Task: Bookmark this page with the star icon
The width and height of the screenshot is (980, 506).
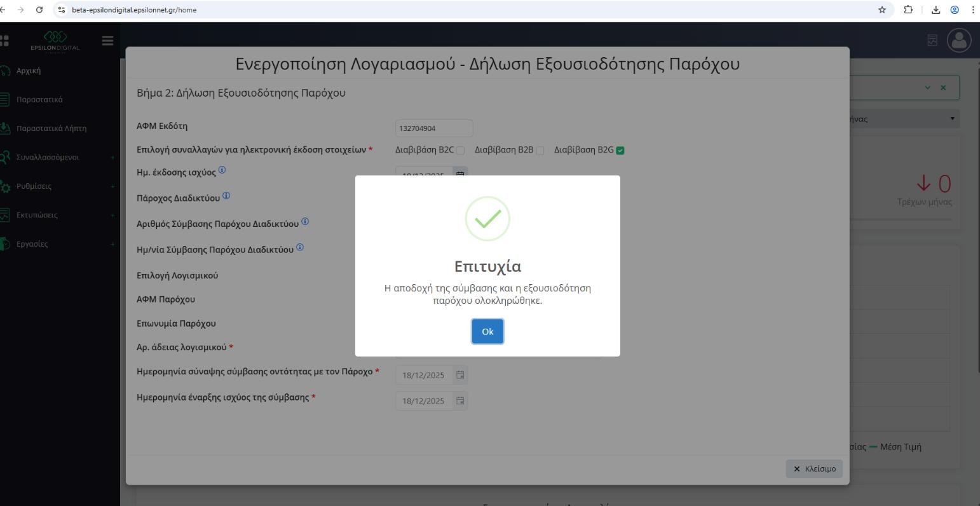Action: tap(882, 10)
